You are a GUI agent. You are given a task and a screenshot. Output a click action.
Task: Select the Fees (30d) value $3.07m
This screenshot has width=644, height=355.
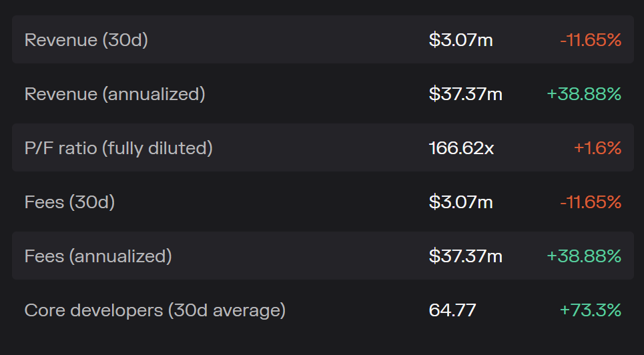coord(460,202)
